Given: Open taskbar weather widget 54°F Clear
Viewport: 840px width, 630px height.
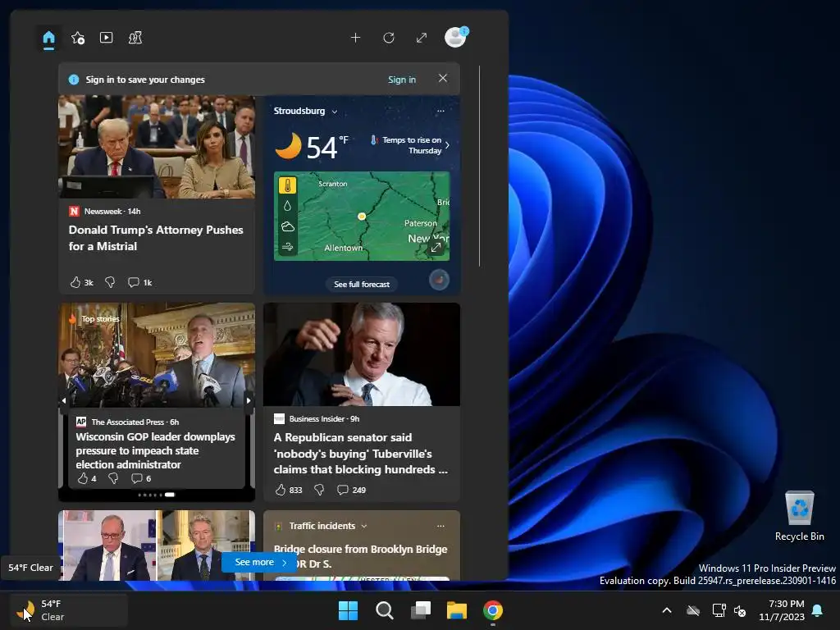Looking at the screenshot, I should [69, 610].
